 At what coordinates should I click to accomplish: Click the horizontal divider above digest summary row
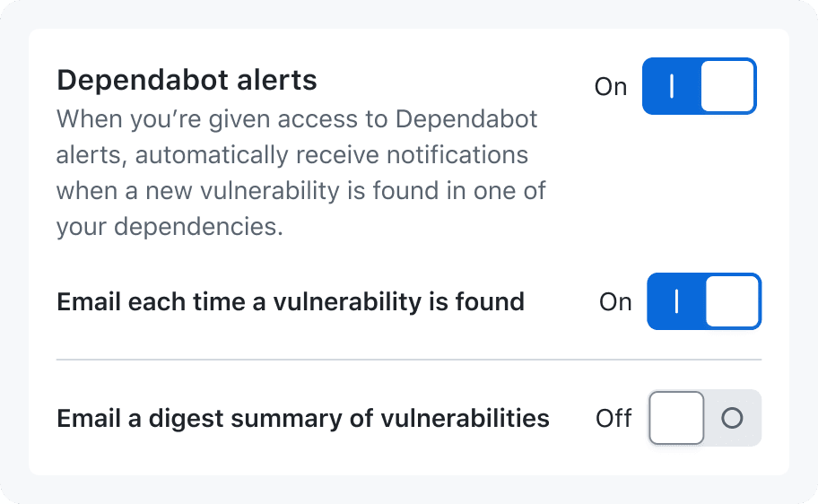(409, 360)
